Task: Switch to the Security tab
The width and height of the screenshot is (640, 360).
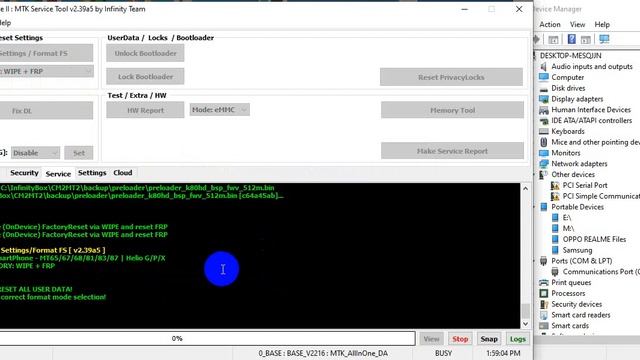Action: pos(24,173)
